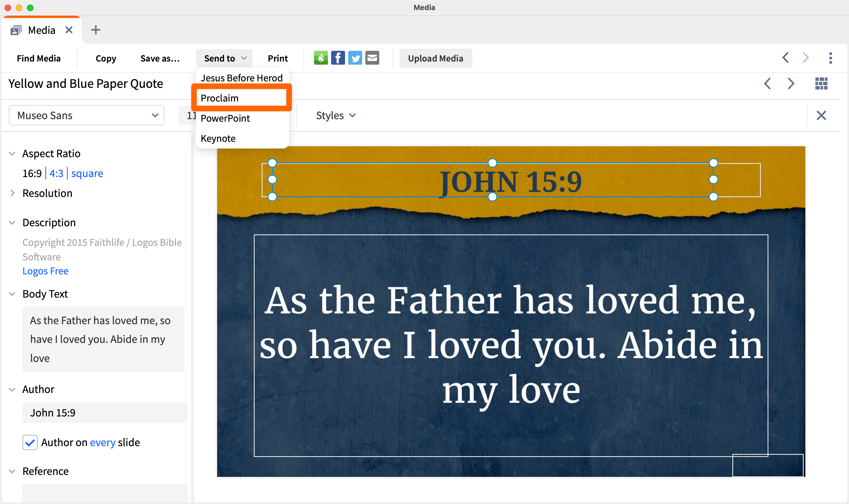Switch to grid view of media

[821, 84]
